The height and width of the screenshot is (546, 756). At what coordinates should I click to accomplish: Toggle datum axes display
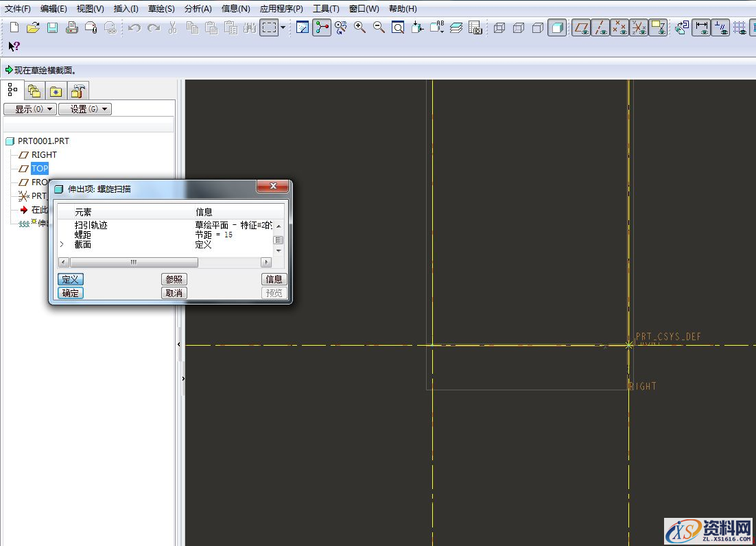tap(600, 28)
